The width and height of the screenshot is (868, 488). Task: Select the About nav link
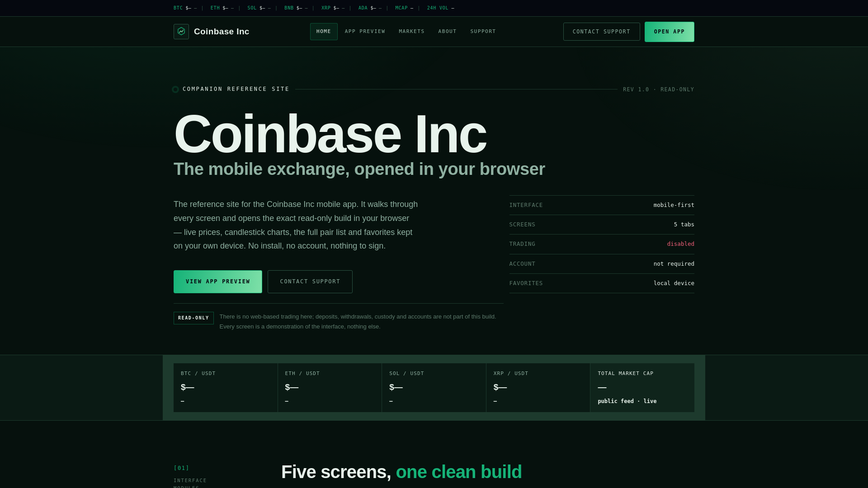click(x=448, y=32)
